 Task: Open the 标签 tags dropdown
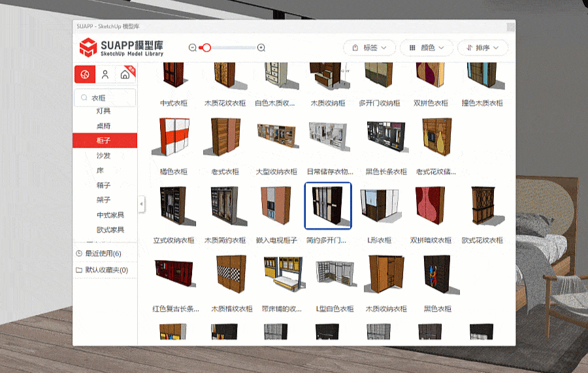pyautogui.click(x=370, y=48)
